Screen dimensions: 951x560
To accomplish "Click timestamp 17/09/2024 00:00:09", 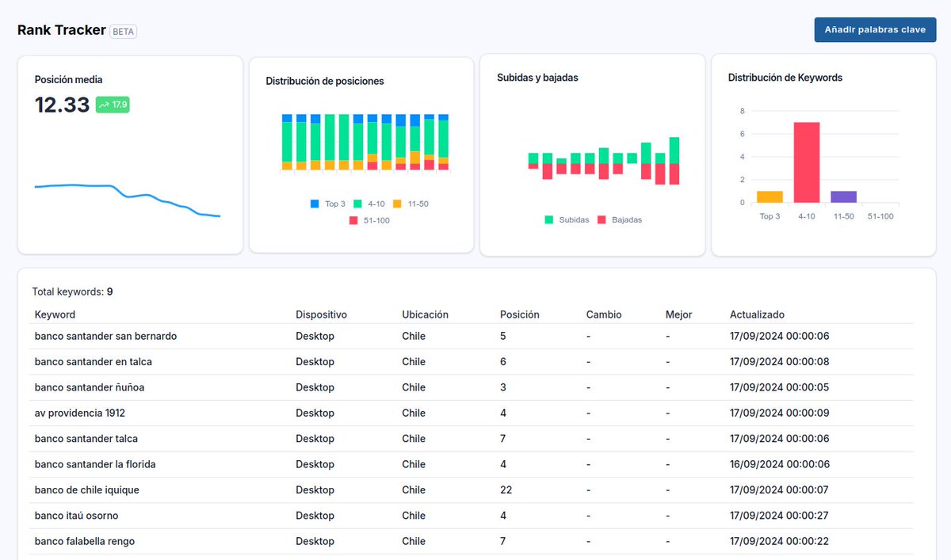I will pos(780,413).
